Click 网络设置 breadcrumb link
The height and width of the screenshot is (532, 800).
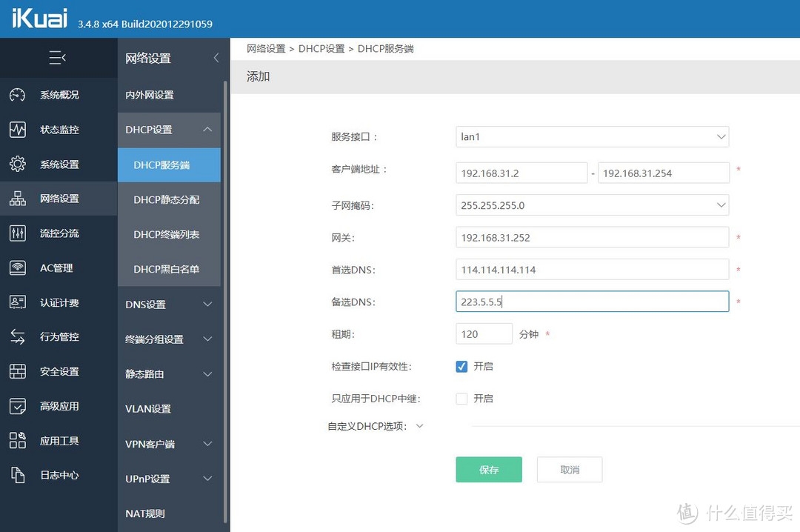tap(266, 49)
